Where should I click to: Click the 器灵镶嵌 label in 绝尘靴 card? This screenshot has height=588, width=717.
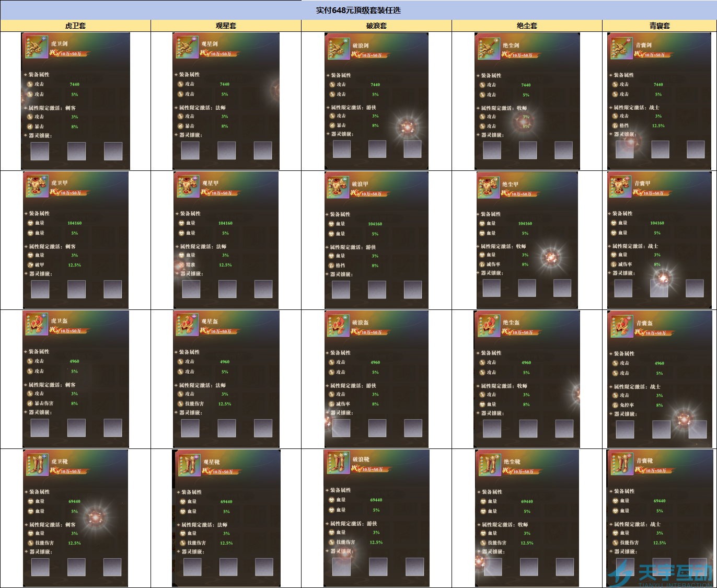493,552
